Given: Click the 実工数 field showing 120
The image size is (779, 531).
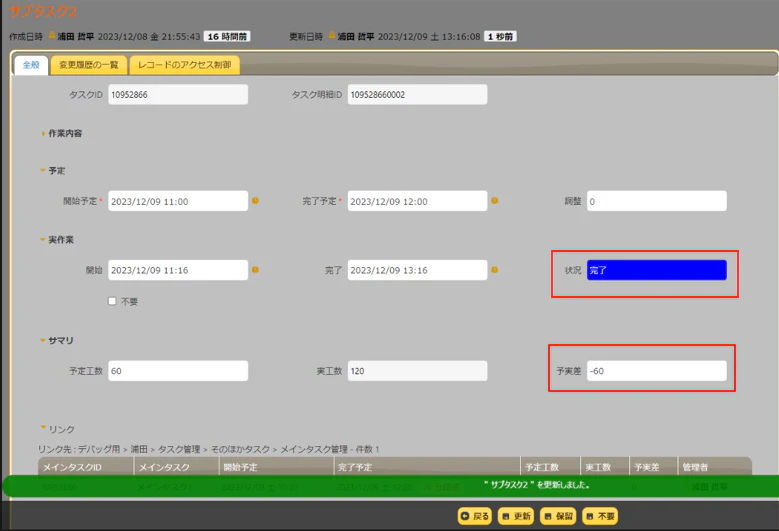Looking at the screenshot, I should click(x=417, y=371).
